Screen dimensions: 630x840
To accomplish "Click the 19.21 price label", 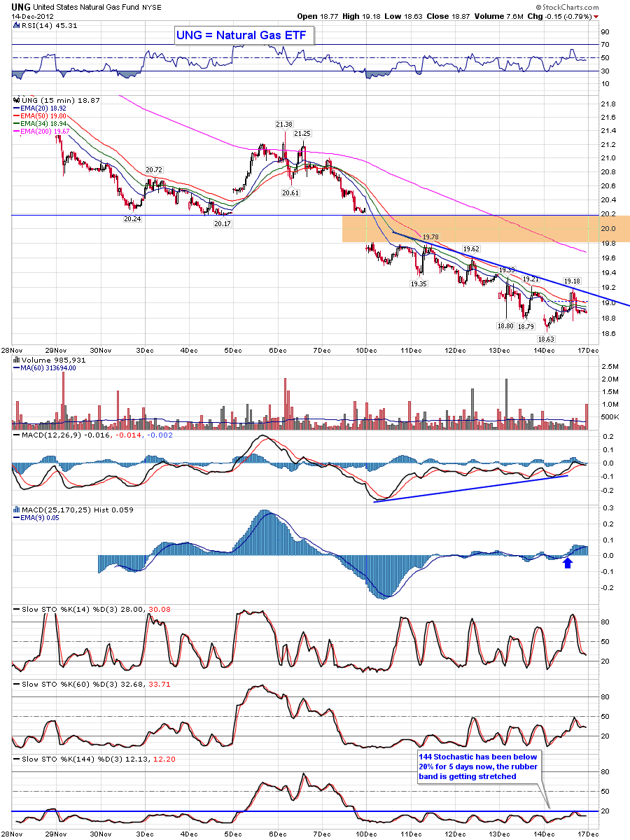I will 531,279.
